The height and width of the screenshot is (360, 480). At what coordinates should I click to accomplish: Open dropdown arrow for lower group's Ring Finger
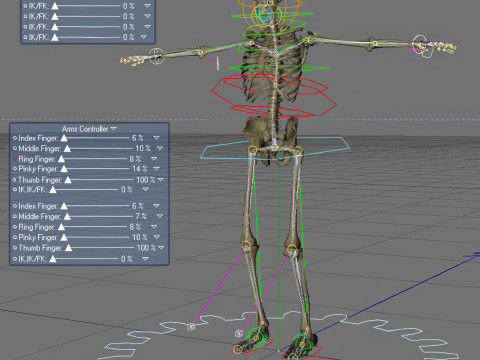154,227
